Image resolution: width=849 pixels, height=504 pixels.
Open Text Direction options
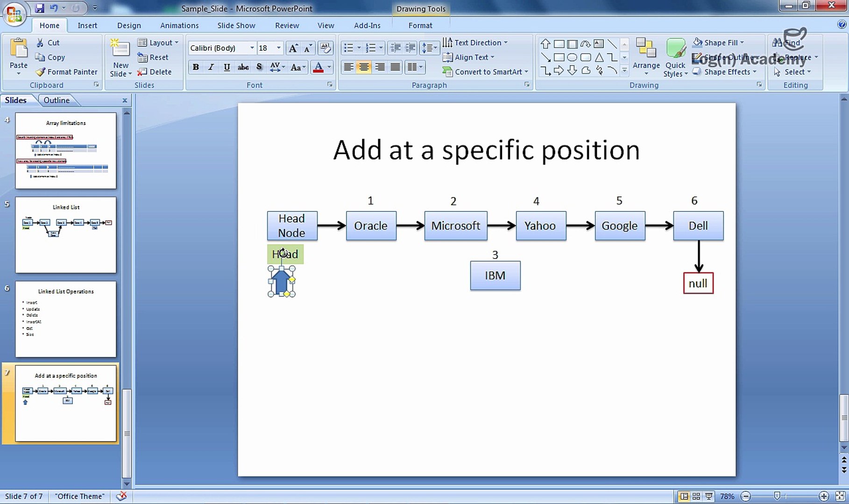pos(474,42)
